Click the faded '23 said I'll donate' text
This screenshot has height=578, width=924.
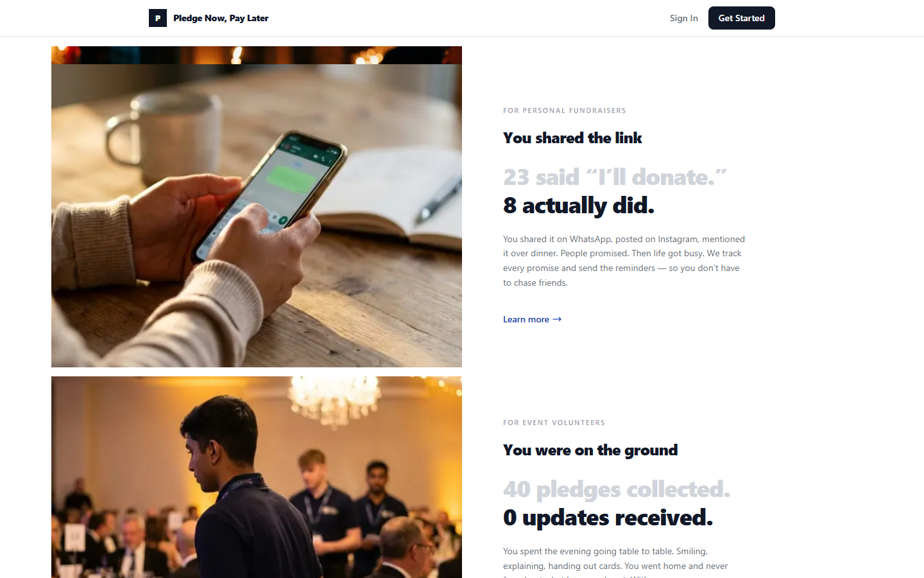click(615, 177)
